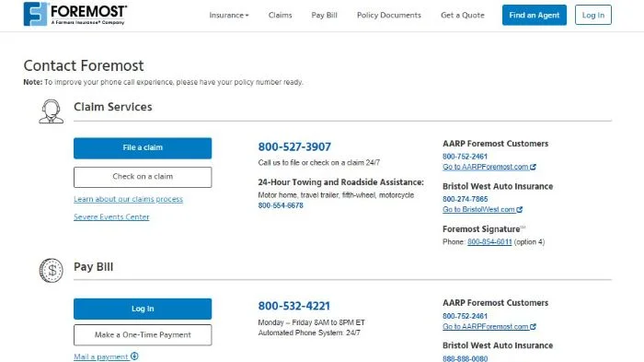The image size is (644, 362).
Task: Open Pay Bill from the top navigation
Action: point(324,16)
